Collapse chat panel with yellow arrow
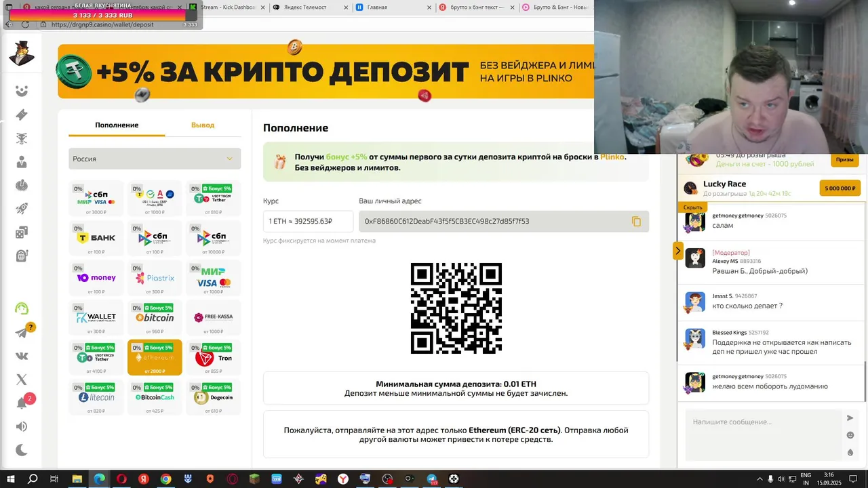The height and width of the screenshot is (488, 868). (677, 251)
